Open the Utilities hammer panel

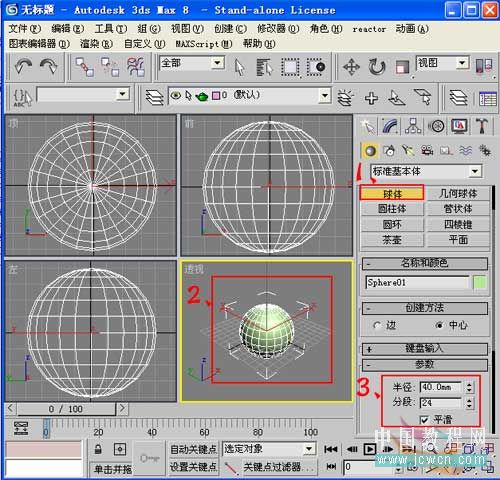[481, 126]
